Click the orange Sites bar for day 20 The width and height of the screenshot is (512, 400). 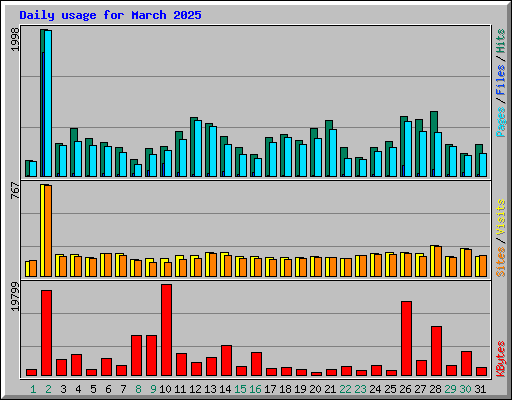click(318, 267)
